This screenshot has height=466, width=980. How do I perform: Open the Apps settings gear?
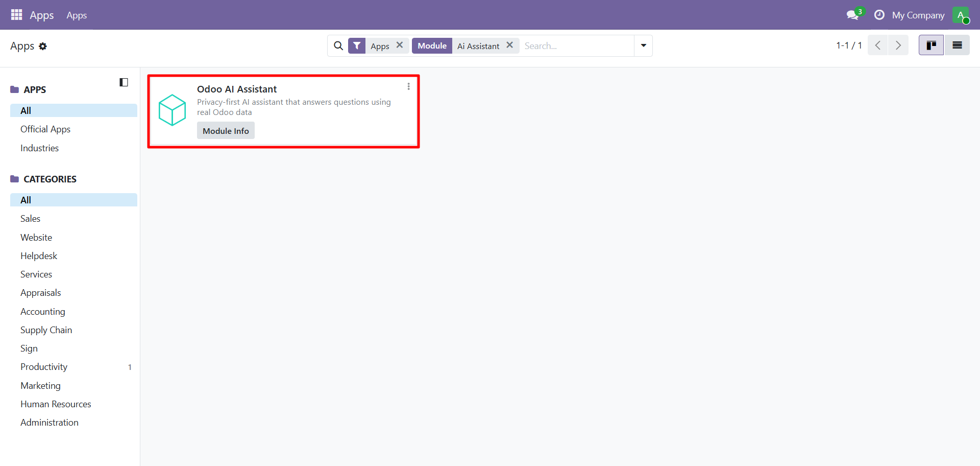click(43, 46)
